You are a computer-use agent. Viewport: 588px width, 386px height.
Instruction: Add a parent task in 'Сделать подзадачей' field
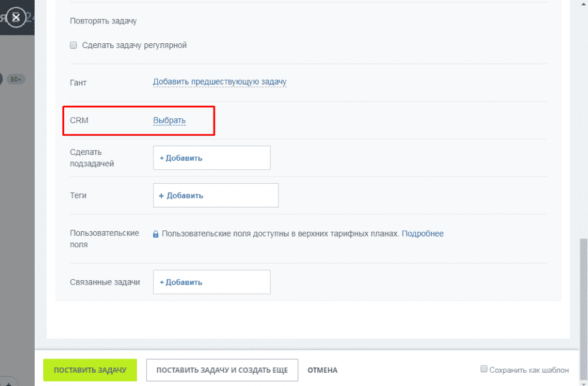[x=211, y=158]
